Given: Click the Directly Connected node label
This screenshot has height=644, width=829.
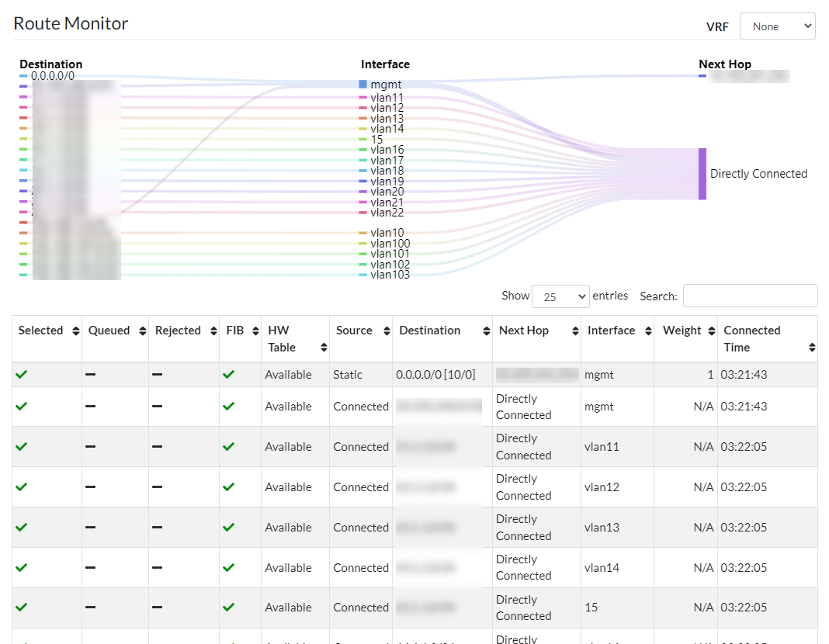Looking at the screenshot, I should [x=758, y=174].
